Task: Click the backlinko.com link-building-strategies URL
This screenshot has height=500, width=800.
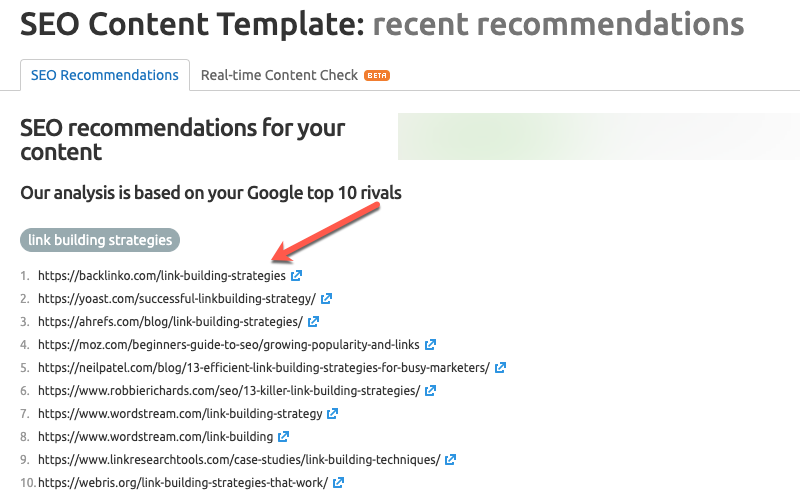Action: [162, 275]
